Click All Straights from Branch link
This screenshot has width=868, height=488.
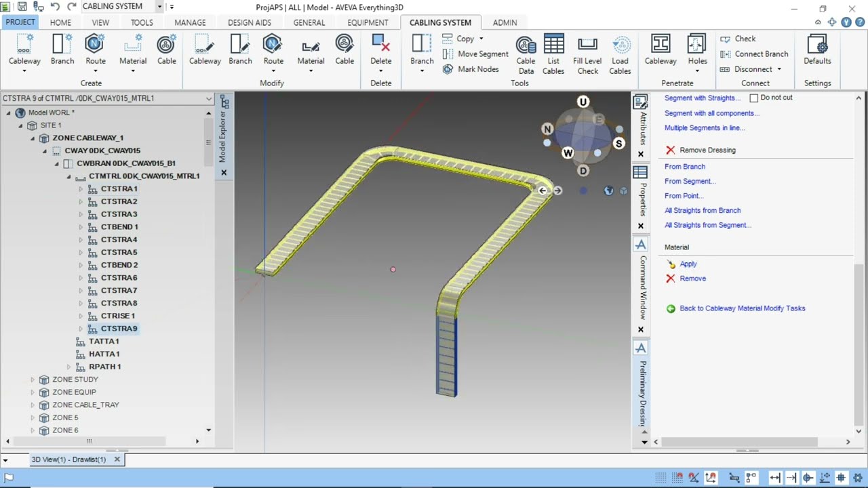pyautogui.click(x=703, y=210)
